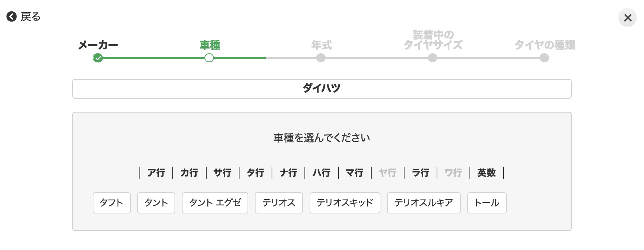Switch to the ア行 tab
The height and width of the screenshot is (250, 644).
[156, 173]
